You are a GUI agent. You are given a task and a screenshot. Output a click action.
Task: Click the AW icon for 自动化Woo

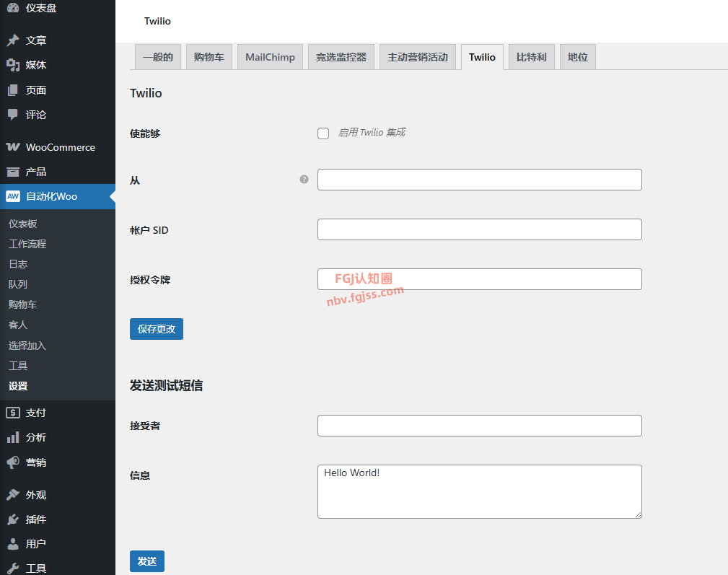(x=13, y=196)
